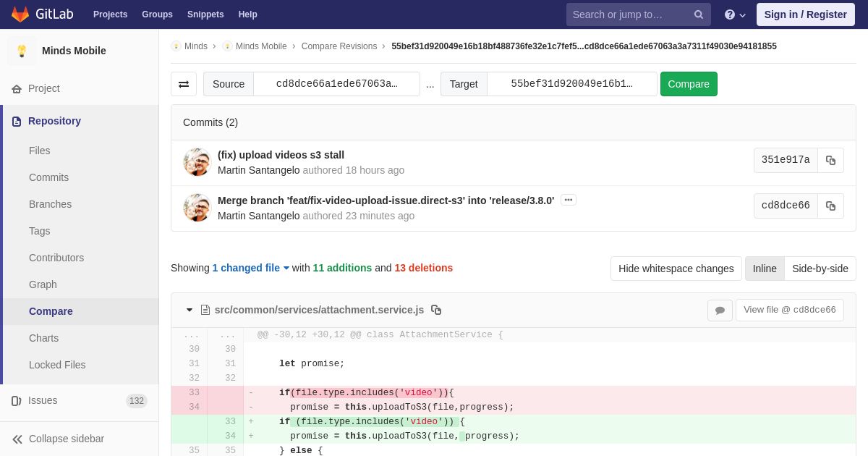Click the search magnifier icon

pyautogui.click(x=698, y=14)
